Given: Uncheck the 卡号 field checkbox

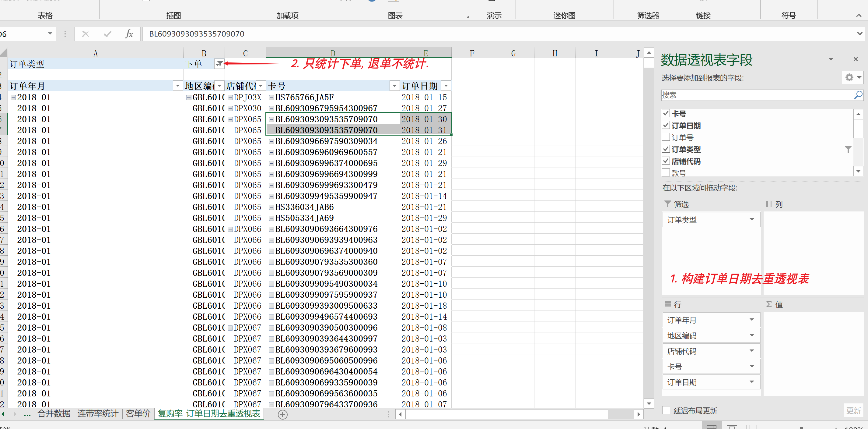Looking at the screenshot, I should (x=666, y=113).
